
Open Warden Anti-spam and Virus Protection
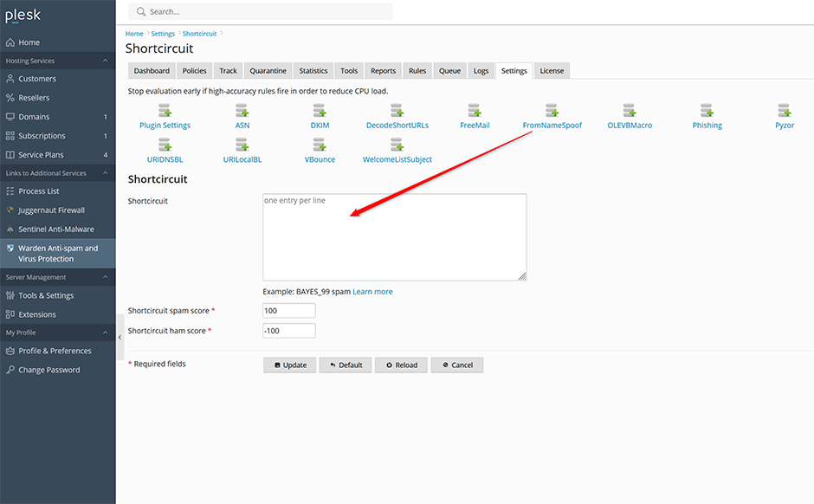pyautogui.click(x=58, y=253)
